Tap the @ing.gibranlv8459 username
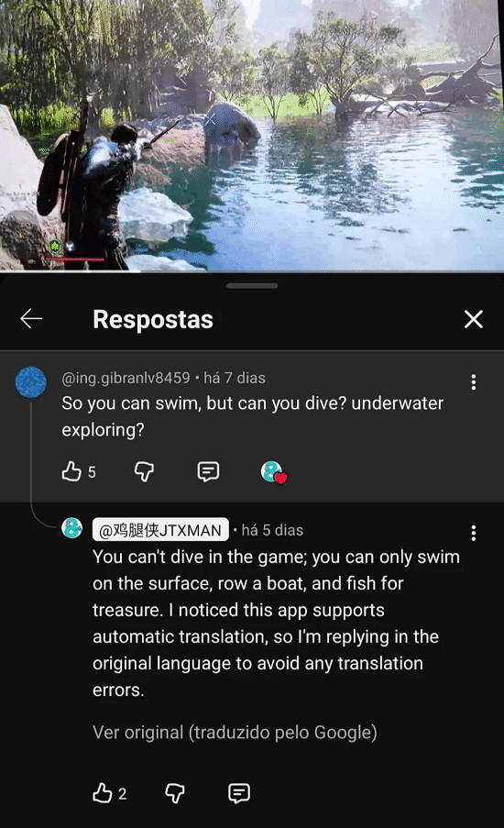 126,378
